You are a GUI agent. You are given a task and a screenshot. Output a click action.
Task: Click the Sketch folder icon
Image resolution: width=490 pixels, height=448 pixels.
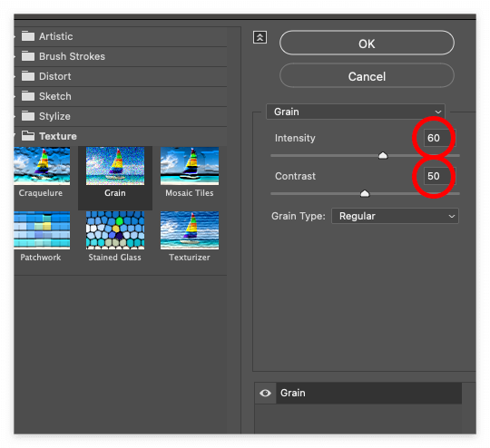point(28,96)
